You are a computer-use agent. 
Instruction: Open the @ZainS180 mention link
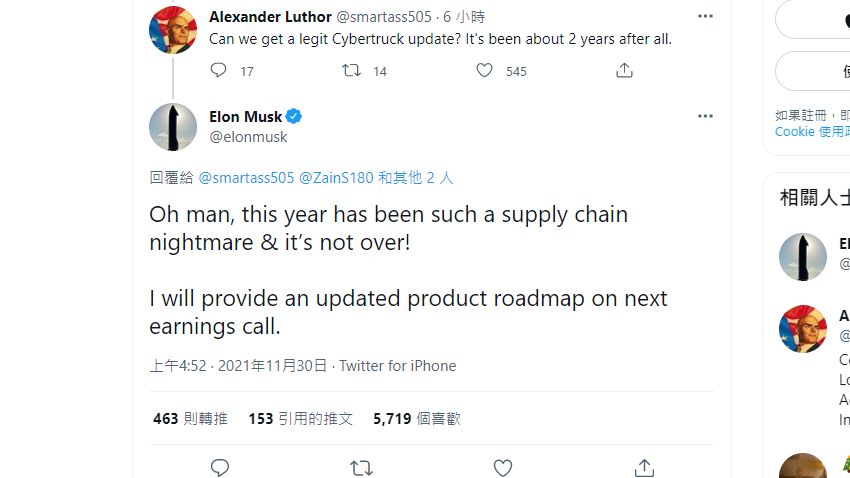(x=336, y=178)
